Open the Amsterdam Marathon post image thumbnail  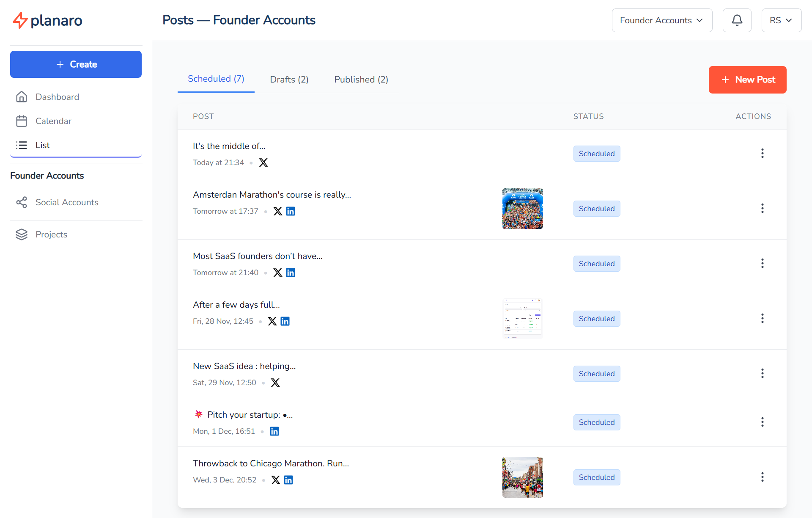point(522,208)
